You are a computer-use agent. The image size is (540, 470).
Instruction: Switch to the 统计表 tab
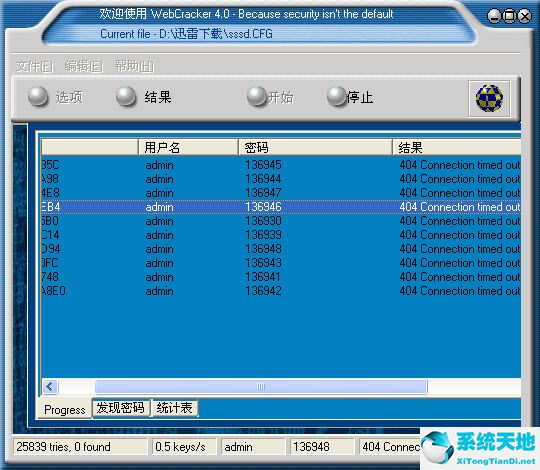(x=175, y=408)
